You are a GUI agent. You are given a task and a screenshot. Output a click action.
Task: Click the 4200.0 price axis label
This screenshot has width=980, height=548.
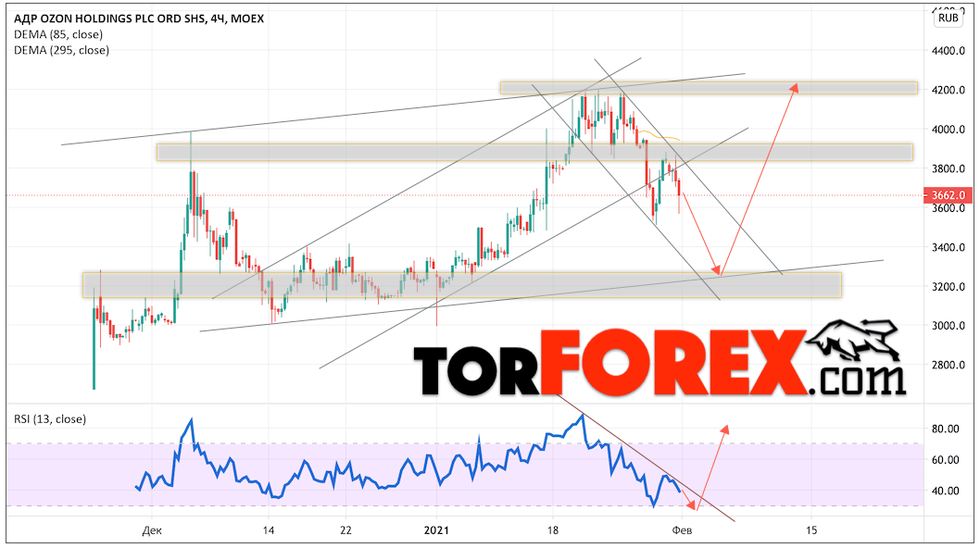click(949, 90)
